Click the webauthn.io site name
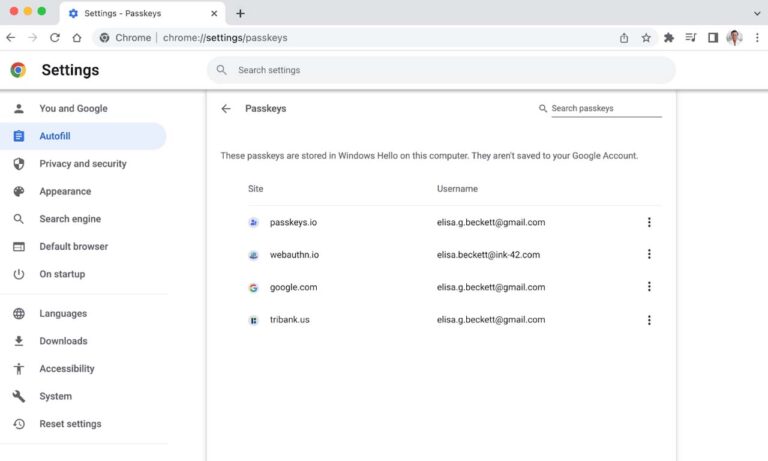 (294, 255)
